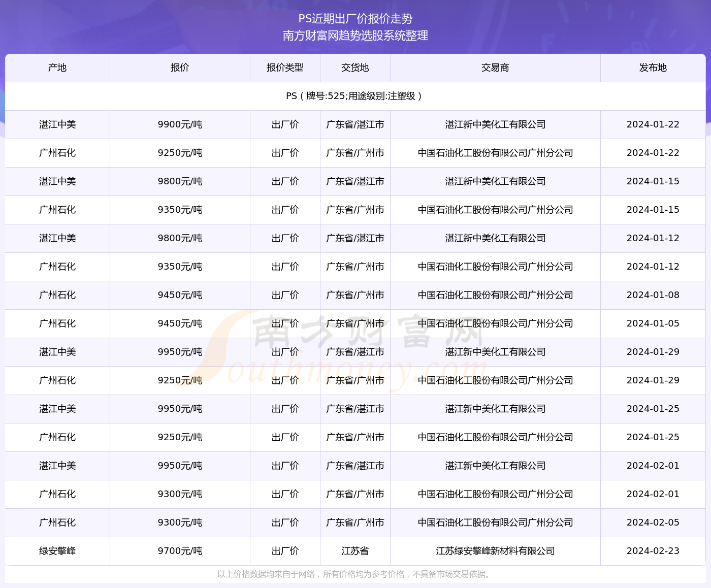Click the 9900元/吨 price cell

[x=180, y=124]
